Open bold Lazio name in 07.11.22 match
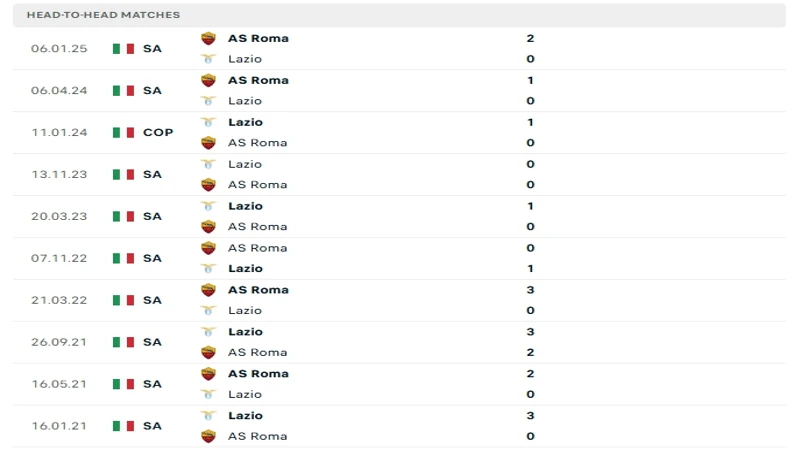The width and height of the screenshot is (800, 450). 245,268
